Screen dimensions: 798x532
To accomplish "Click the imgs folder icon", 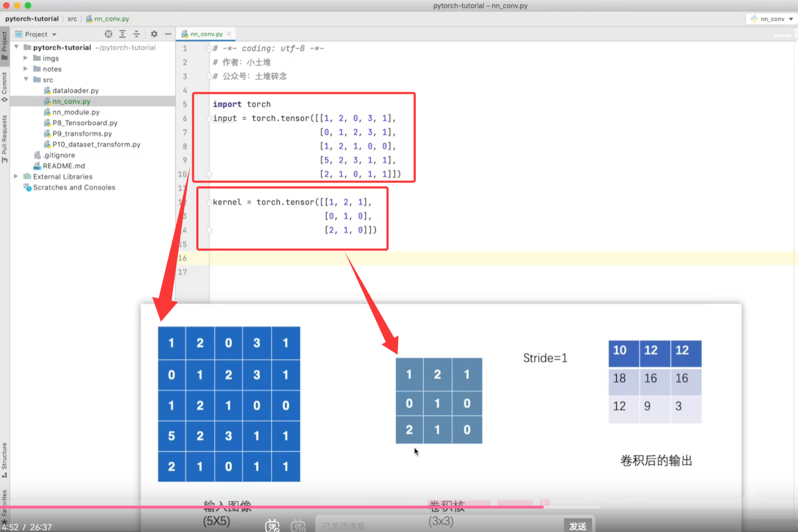I will pos(37,58).
